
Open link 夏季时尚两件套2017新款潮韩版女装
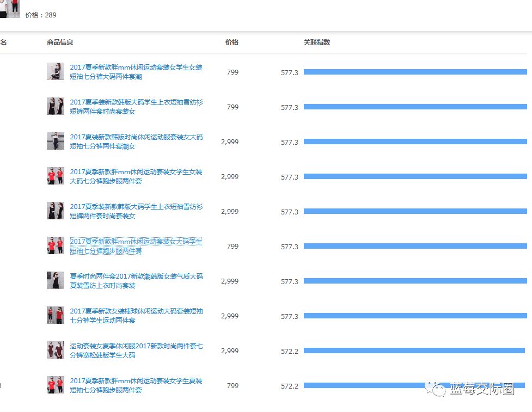tap(136, 281)
